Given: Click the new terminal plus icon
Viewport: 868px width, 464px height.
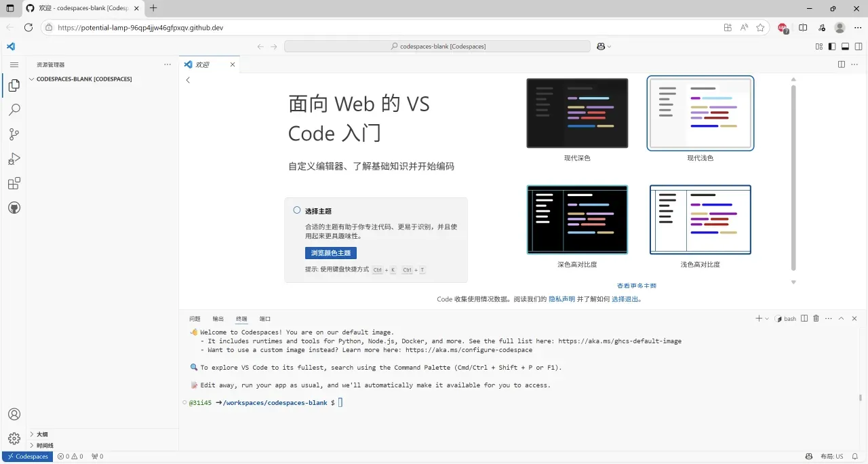Looking at the screenshot, I should pyautogui.click(x=759, y=318).
